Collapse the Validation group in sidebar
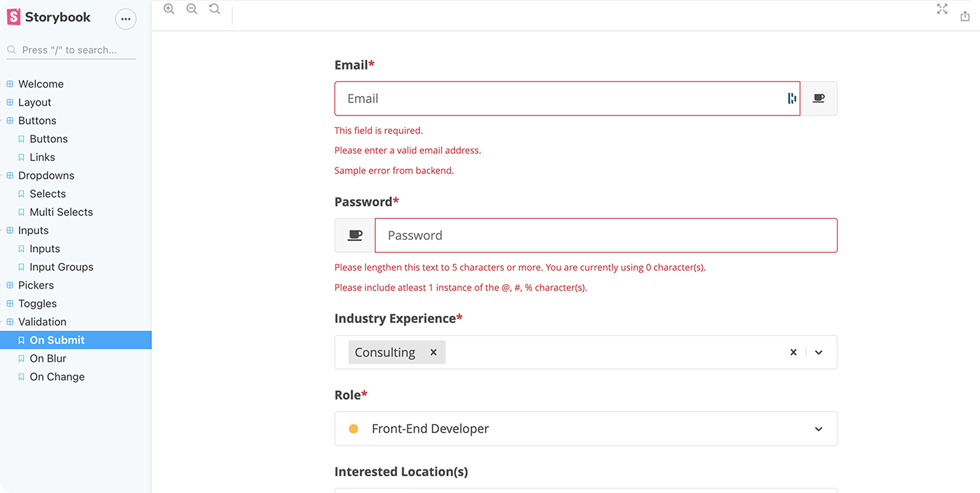Viewport: 980px width, 493px height. click(x=42, y=322)
